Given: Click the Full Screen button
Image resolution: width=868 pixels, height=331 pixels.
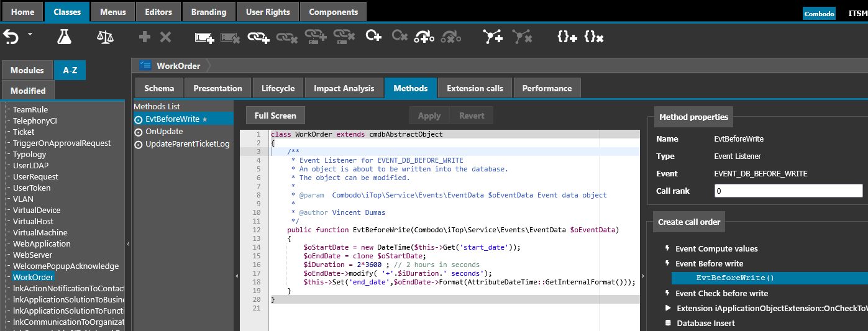Looking at the screenshot, I should tap(275, 116).
